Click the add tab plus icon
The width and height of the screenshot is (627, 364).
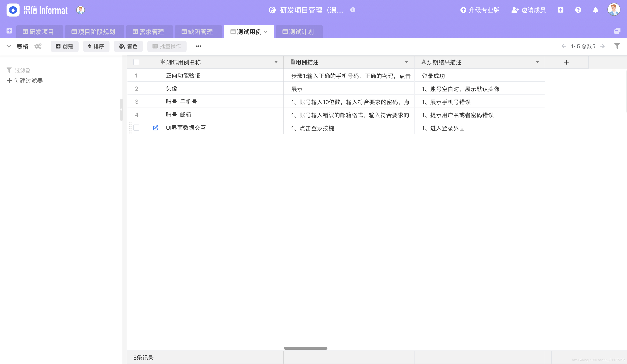point(9,31)
